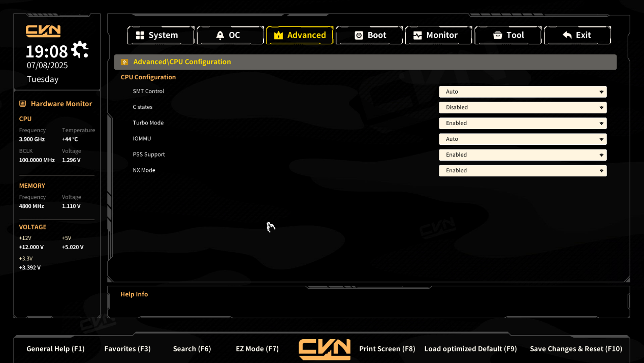The image size is (644, 363).
Task: Select the C states label
Action: [143, 107]
